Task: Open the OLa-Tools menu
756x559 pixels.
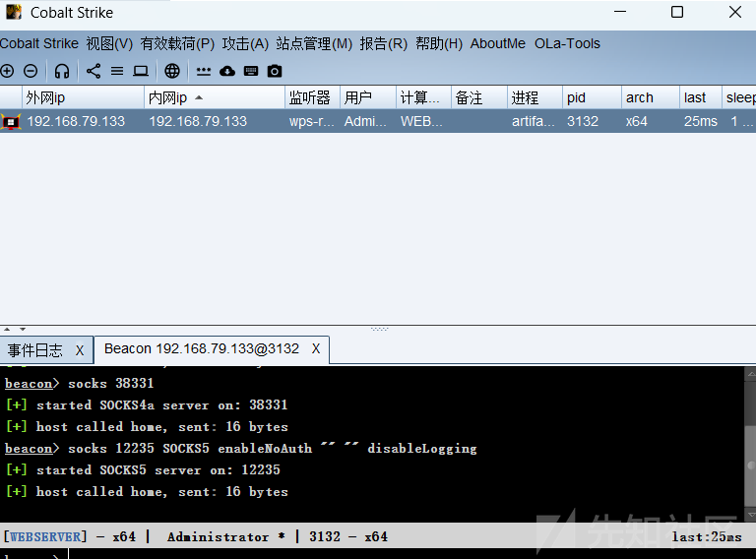Action: coord(567,43)
